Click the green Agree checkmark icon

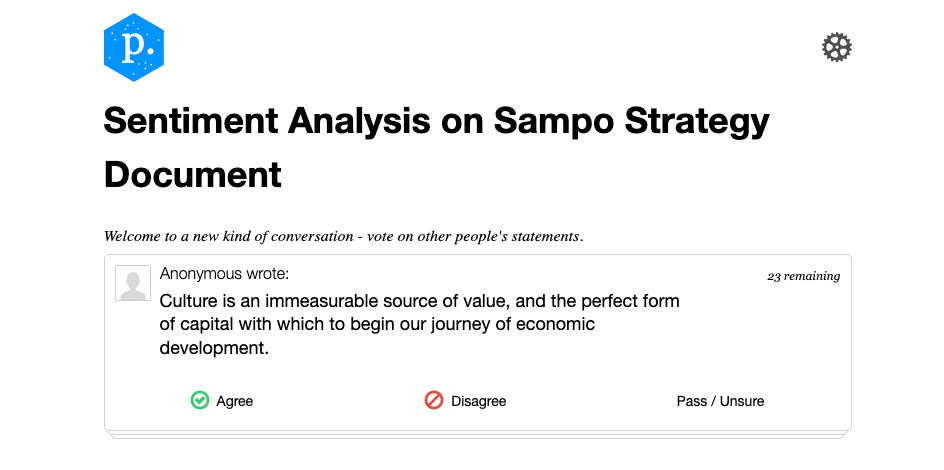[200, 400]
